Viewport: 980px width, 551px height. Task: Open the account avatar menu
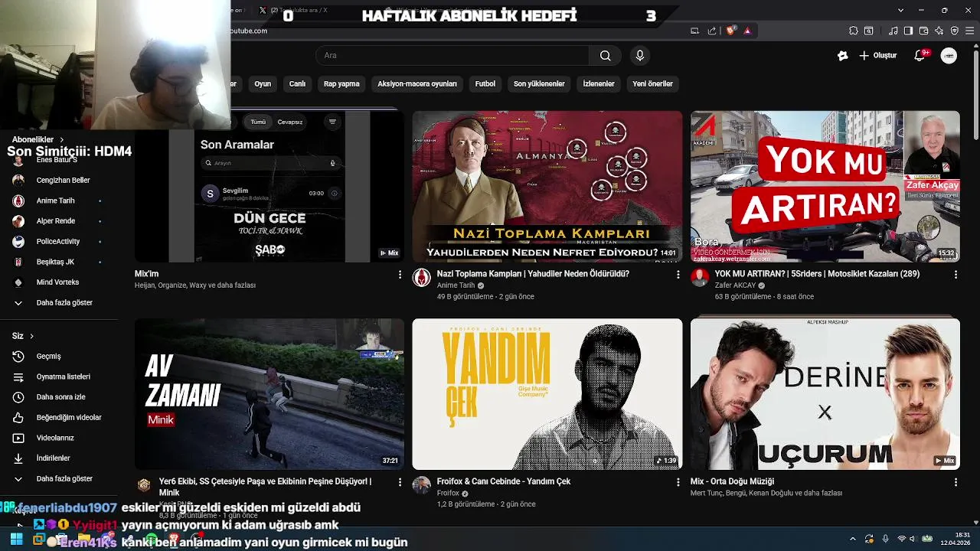click(x=949, y=55)
